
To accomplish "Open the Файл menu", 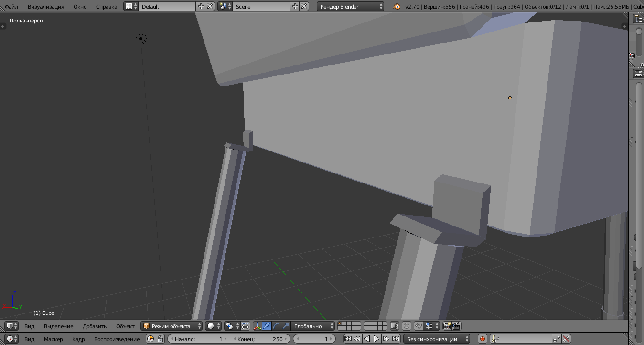I will pyautogui.click(x=12, y=7).
